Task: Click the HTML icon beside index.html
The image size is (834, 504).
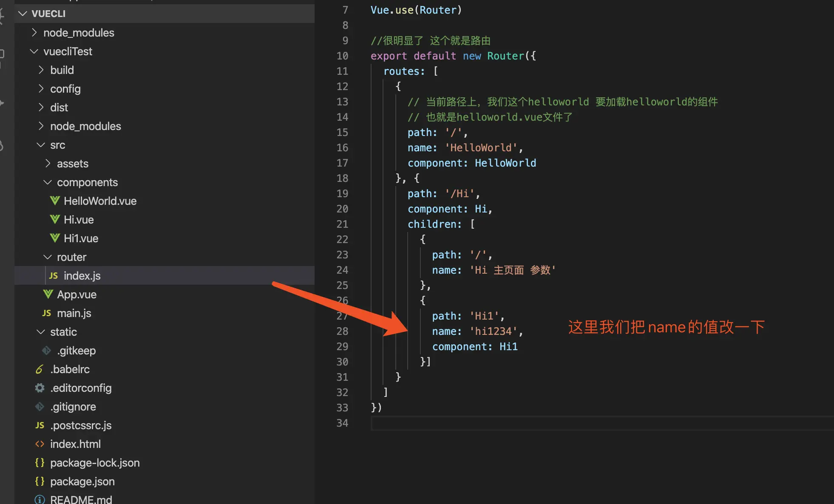Action: coord(40,444)
